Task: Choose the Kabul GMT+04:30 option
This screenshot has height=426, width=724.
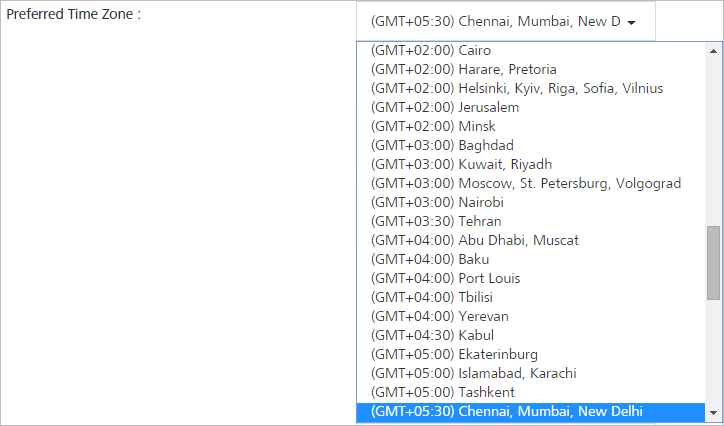Action: [x=531, y=335]
